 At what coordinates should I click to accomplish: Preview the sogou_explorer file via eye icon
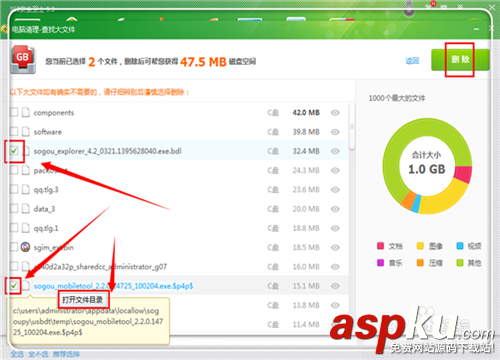pyautogui.click(x=335, y=151)
